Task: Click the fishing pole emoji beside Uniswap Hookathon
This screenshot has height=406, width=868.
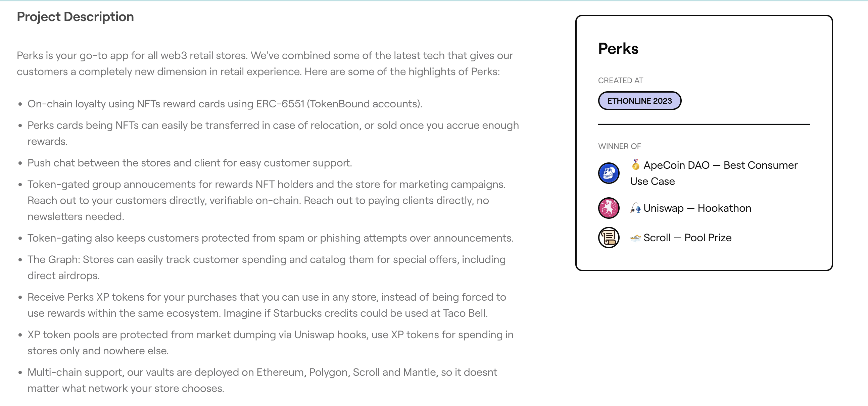Action: 635,208
